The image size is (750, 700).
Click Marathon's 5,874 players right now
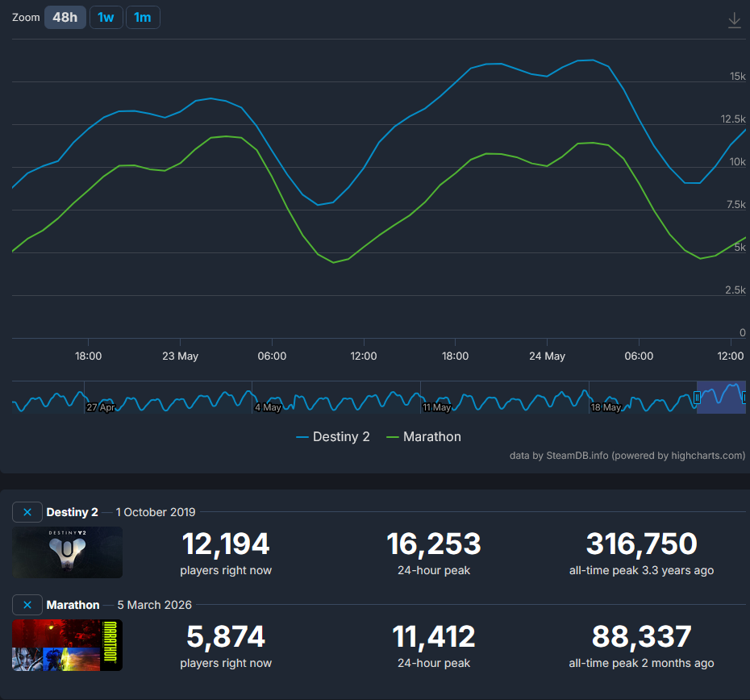point(226,637)
